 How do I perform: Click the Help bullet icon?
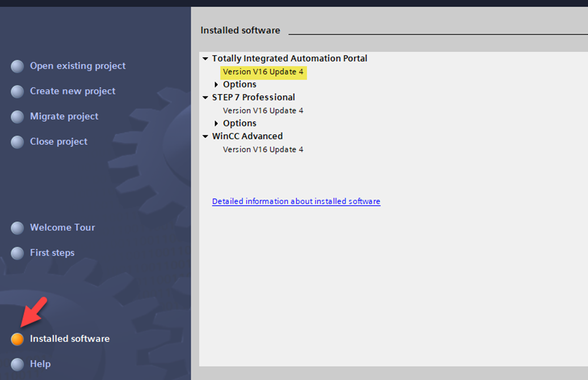[17, 364]
